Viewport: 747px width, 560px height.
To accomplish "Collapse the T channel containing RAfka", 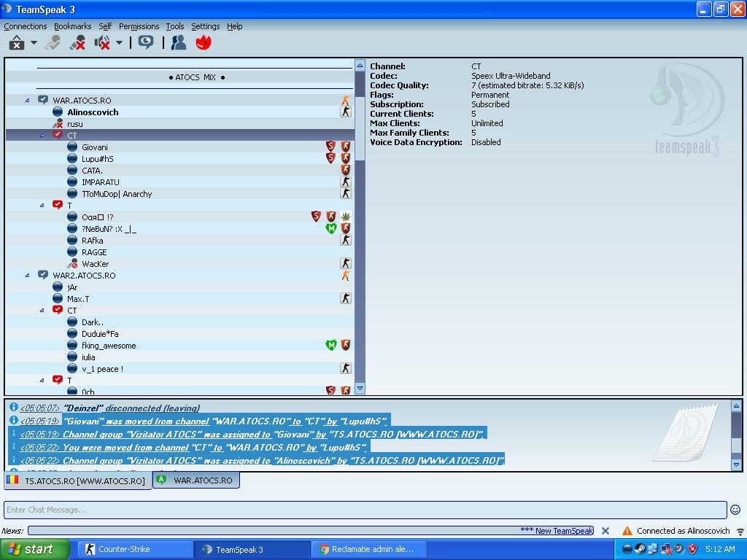I will [42, 206].
